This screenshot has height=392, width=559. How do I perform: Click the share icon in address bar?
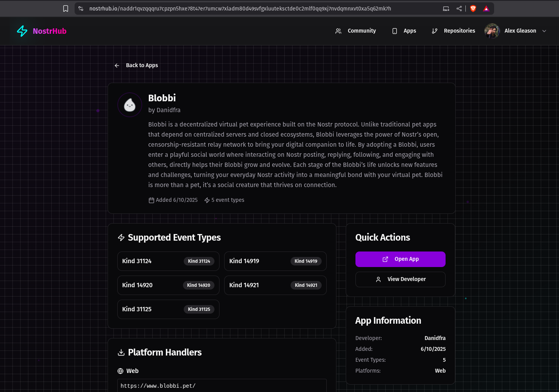[459, 9]
